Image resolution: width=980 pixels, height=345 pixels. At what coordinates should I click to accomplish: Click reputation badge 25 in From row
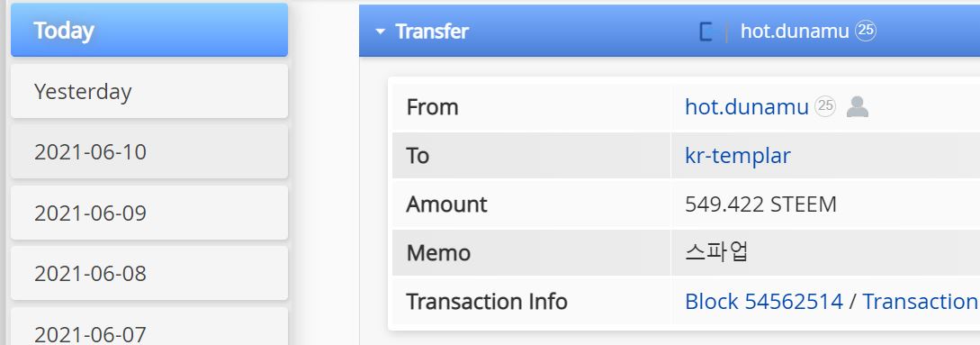coord(825,106)
